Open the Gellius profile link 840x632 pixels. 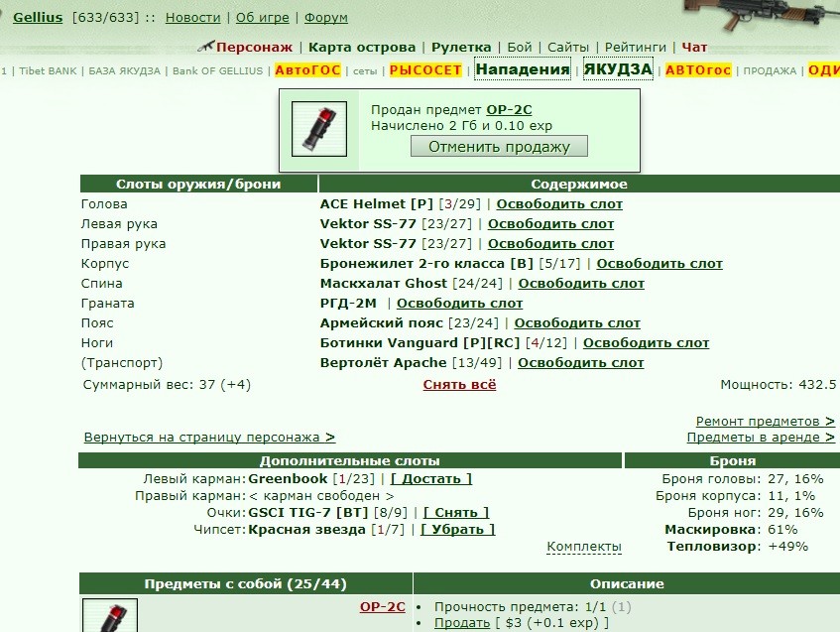[x=38, y=17]
